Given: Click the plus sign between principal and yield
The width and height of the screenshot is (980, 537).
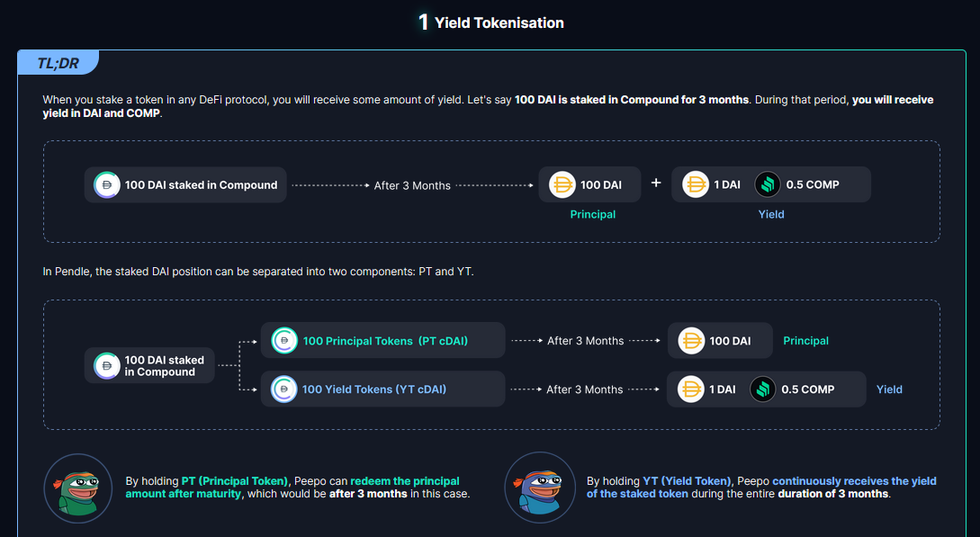Looking at the screenshot, I should (x=656, y=183).
